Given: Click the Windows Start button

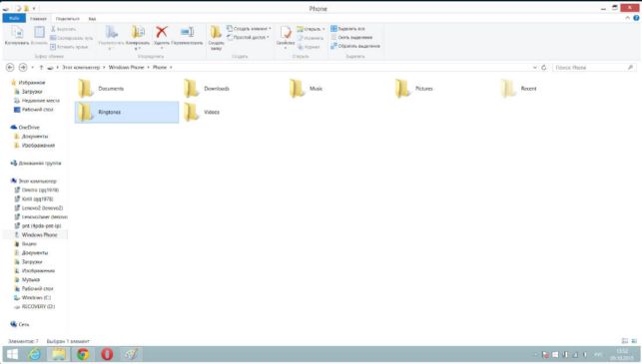Looking at the screenshot, I should pos(12,354).
